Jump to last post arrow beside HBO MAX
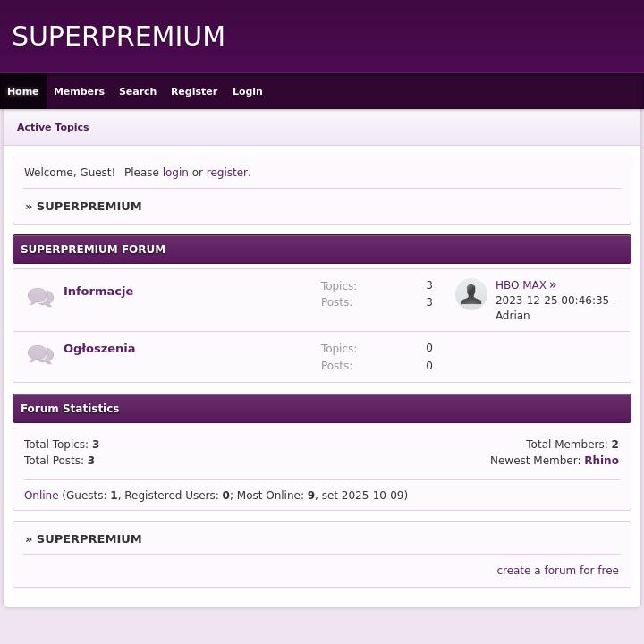The height and width of the screenshot is (644, 644). coord(553,284)
